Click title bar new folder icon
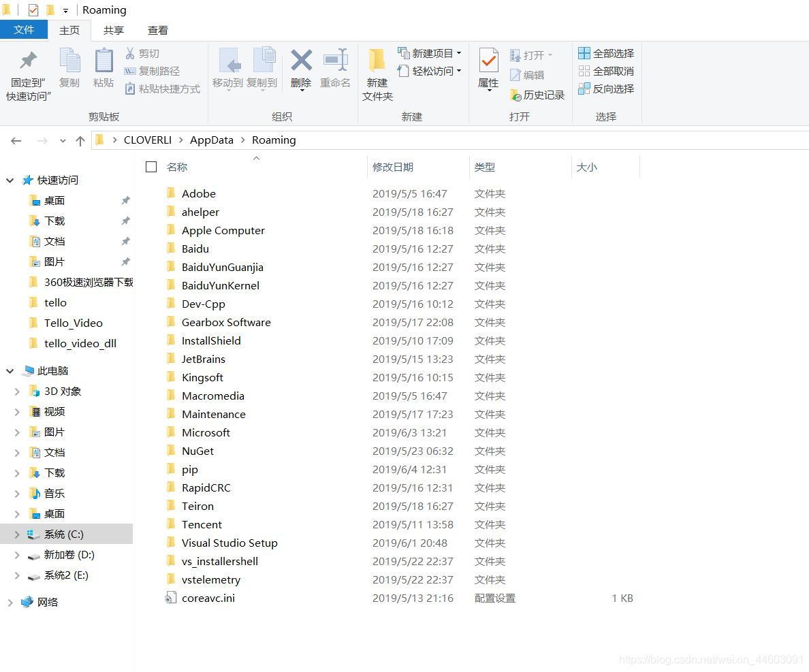This screenshot has height=672, width=809. [x=50, y=10]
